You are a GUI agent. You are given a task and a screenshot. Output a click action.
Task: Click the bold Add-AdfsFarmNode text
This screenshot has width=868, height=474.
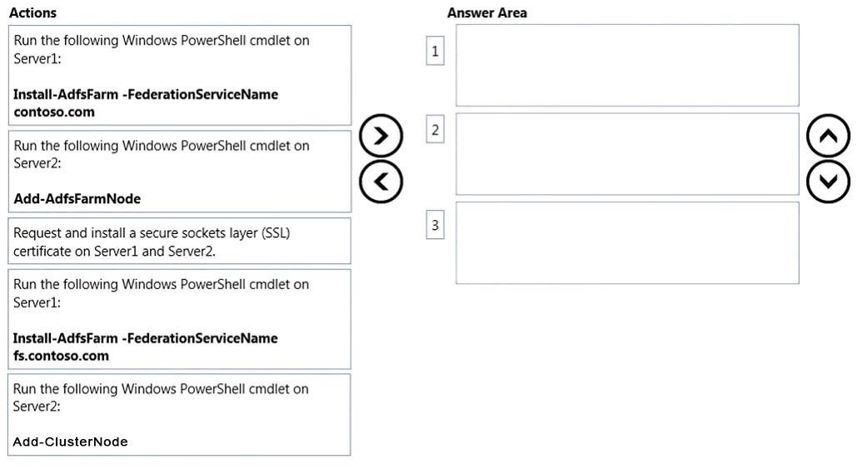[77, 199]
